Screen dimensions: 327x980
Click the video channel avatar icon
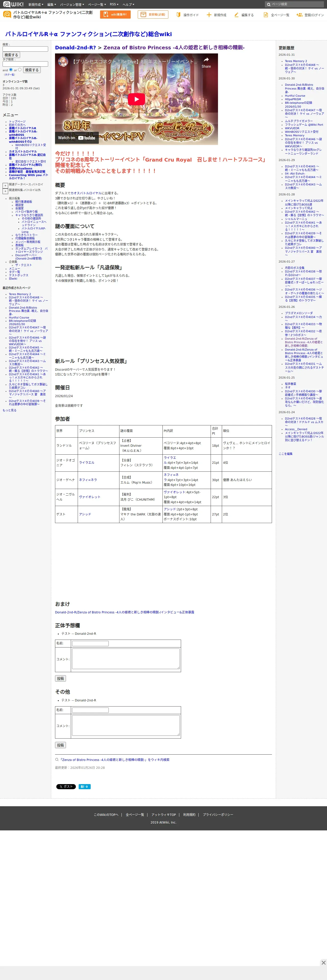(x=63, y=61)
